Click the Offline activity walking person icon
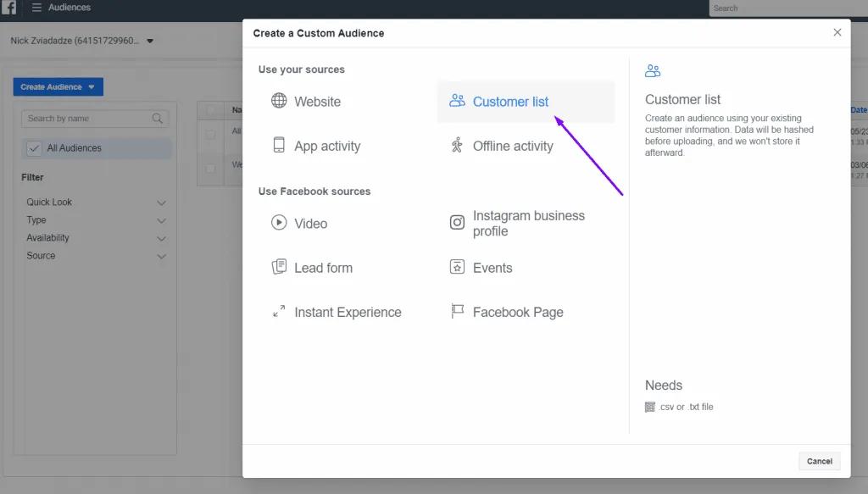 (x=457, y=145)
